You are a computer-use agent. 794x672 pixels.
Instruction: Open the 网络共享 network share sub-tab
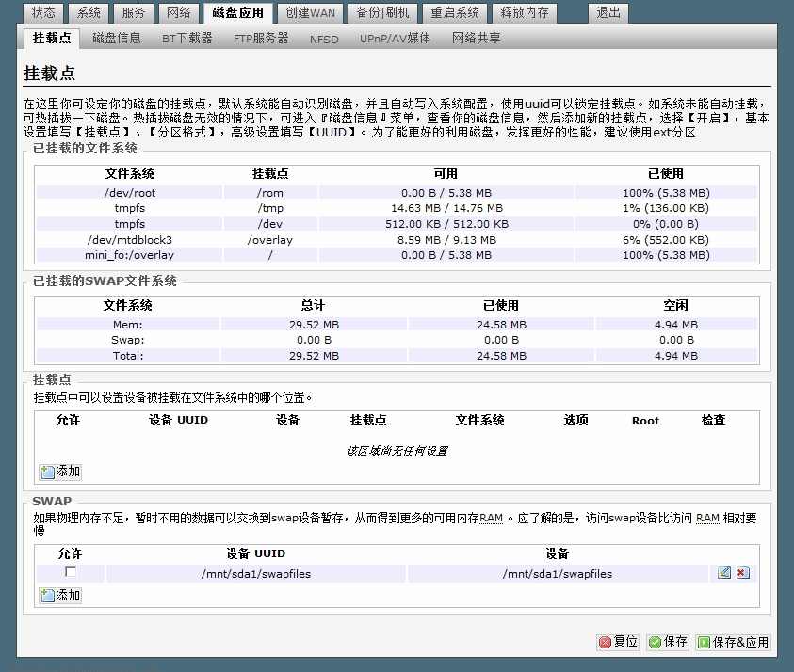476,38
